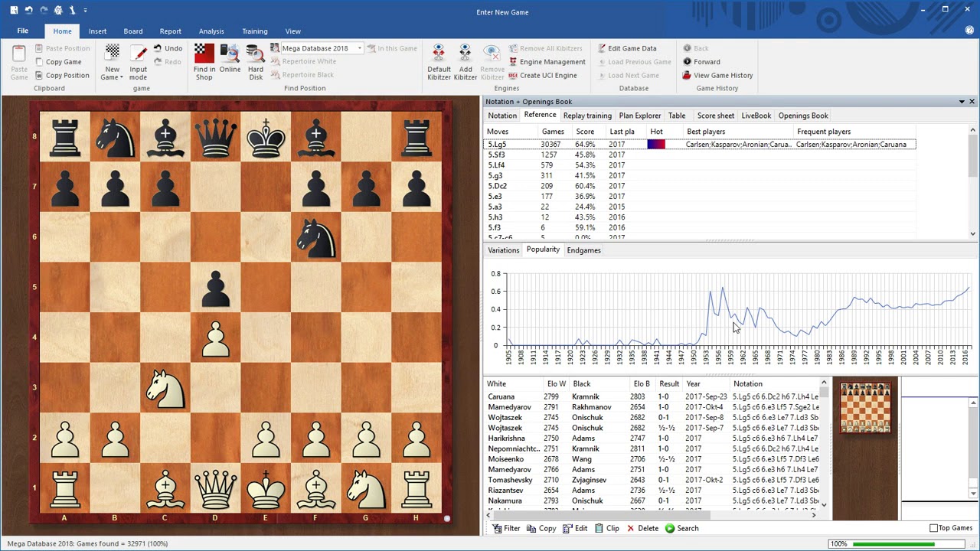The height and width of the screenshot is (551, 980).
Task: Click the save icon in the quick access toolbar
Action: click(14, 11)
